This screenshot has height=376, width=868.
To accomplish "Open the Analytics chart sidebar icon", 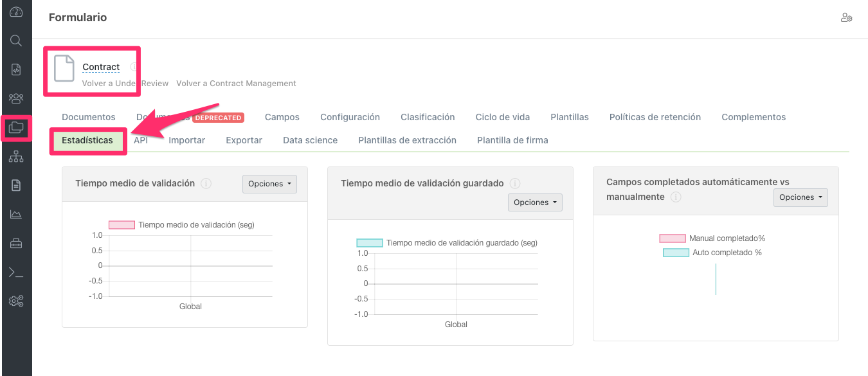I will pyautogui.click(x=16, y=213).
